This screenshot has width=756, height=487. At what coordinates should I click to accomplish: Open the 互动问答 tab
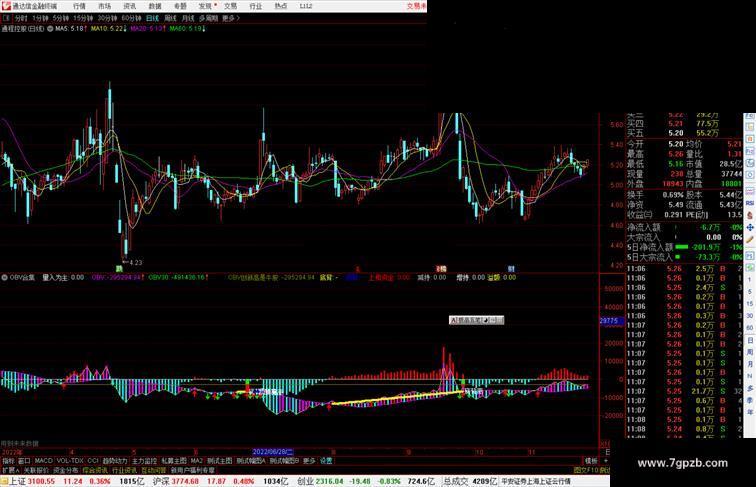click(x=154, y=470)
